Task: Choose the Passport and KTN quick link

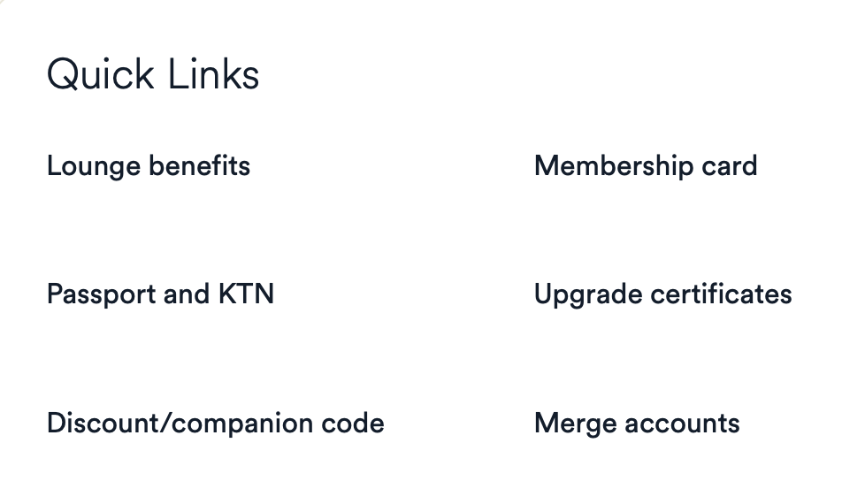Action: (x=160, y=294)
